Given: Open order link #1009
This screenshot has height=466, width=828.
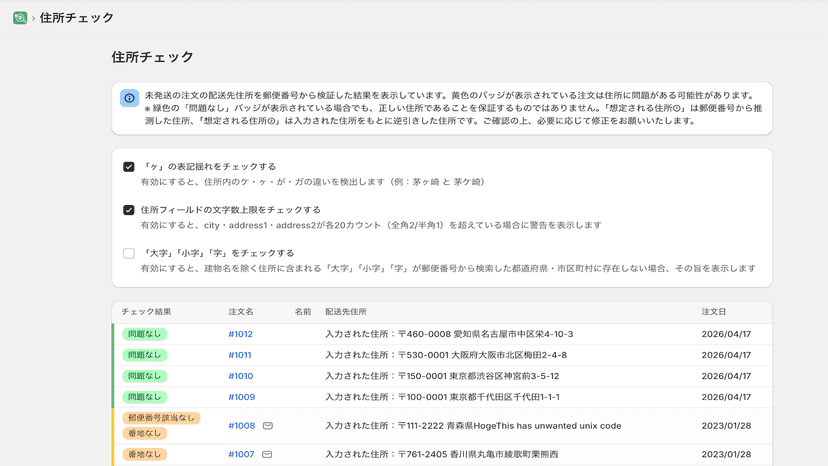Looking at the screenshot, I should (241, 397).
